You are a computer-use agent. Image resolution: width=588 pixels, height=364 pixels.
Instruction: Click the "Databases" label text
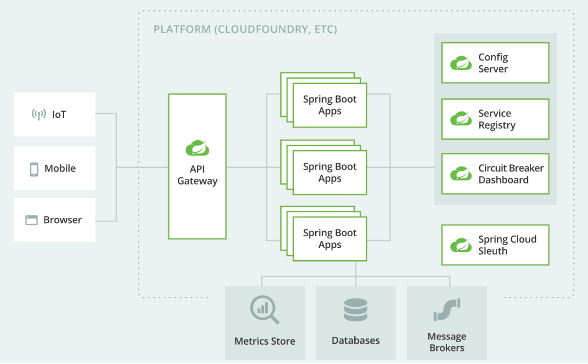[355, 341]
